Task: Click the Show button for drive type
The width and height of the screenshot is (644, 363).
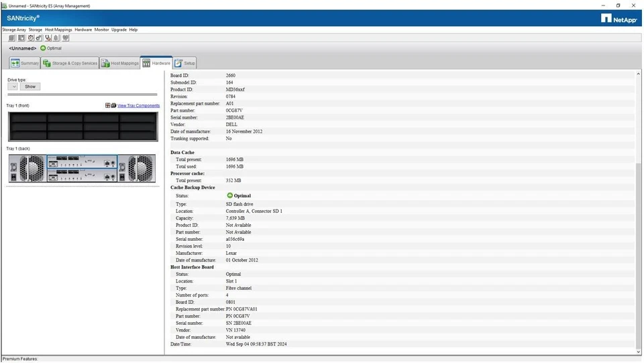Action: pos(30,87)
